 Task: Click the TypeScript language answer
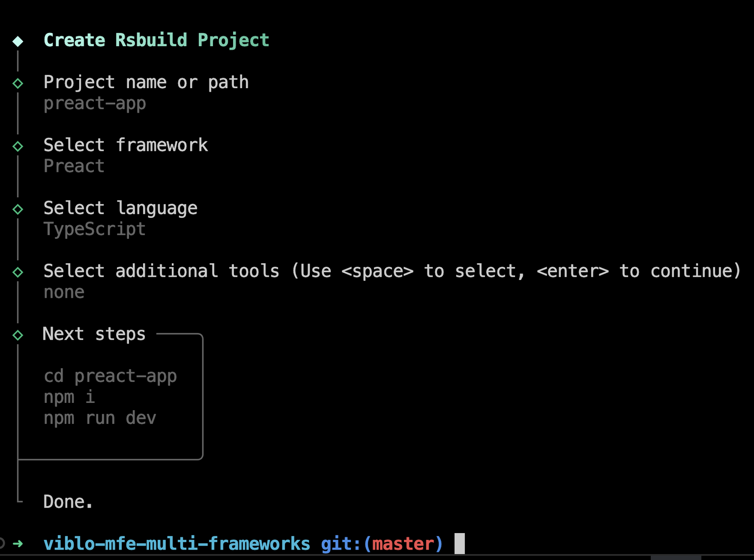pyautogui.click(x=95, y=229)
